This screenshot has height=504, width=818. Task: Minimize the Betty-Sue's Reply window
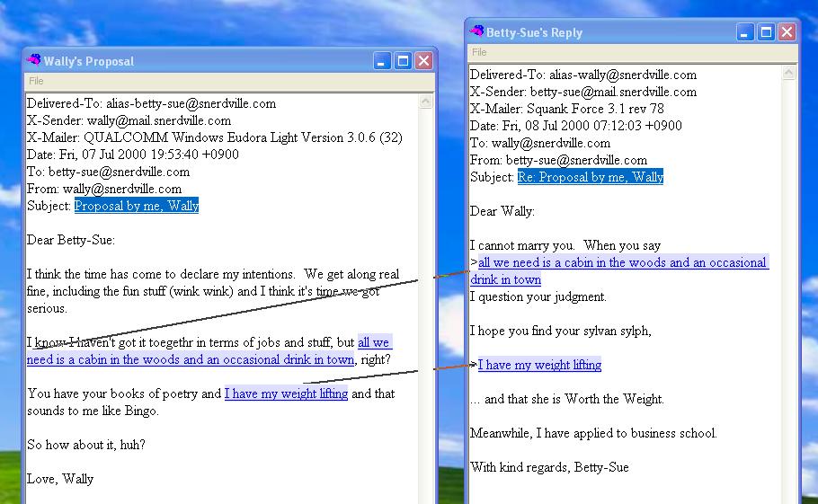tap(745, 32)
